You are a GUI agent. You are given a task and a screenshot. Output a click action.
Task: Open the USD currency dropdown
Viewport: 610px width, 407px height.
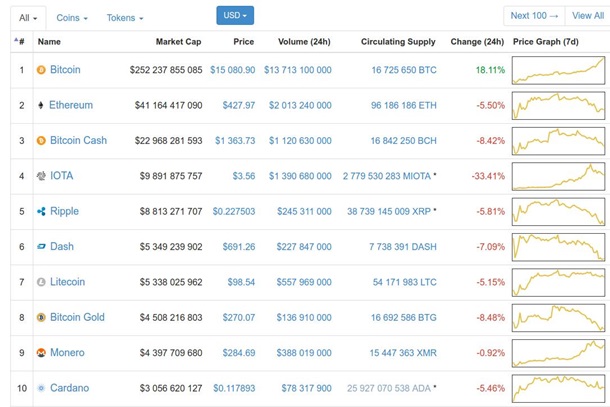pos(235,16)
